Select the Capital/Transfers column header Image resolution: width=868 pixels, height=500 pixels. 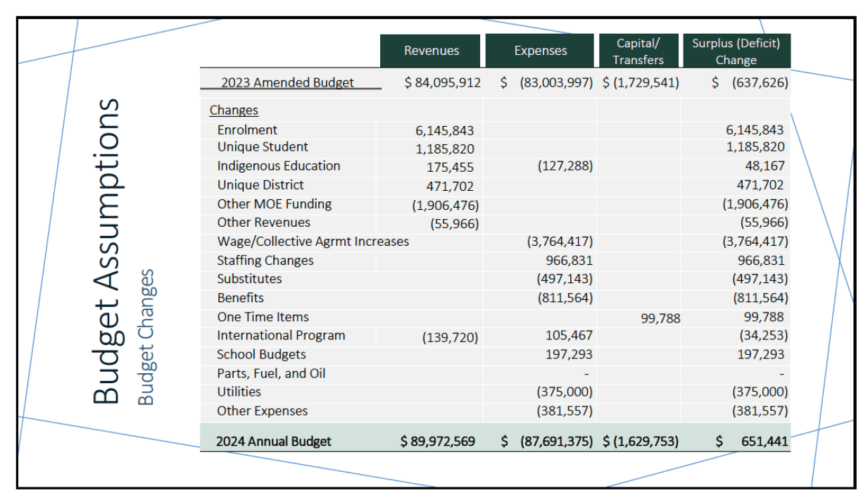pos(638,51)
